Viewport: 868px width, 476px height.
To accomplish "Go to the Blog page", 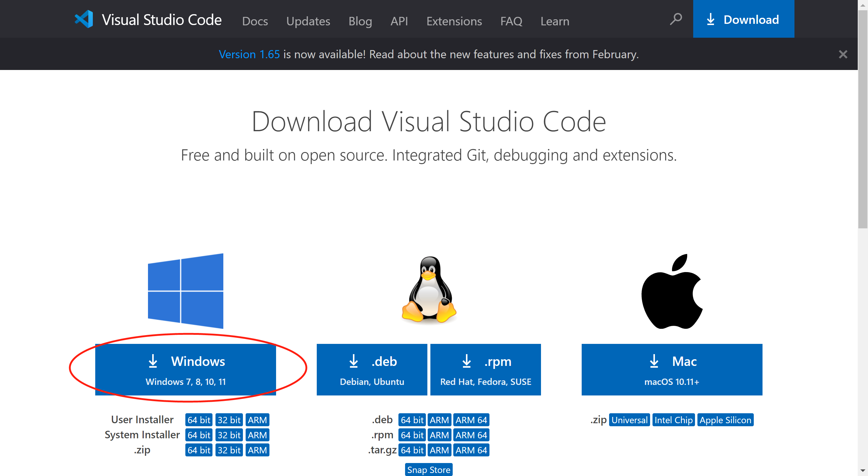I will (360, 21).
